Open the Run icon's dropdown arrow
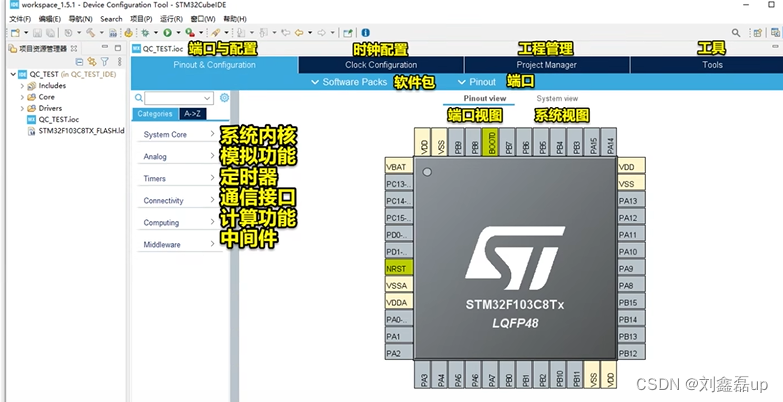This screenshot has height=402, width=783. 178,33
